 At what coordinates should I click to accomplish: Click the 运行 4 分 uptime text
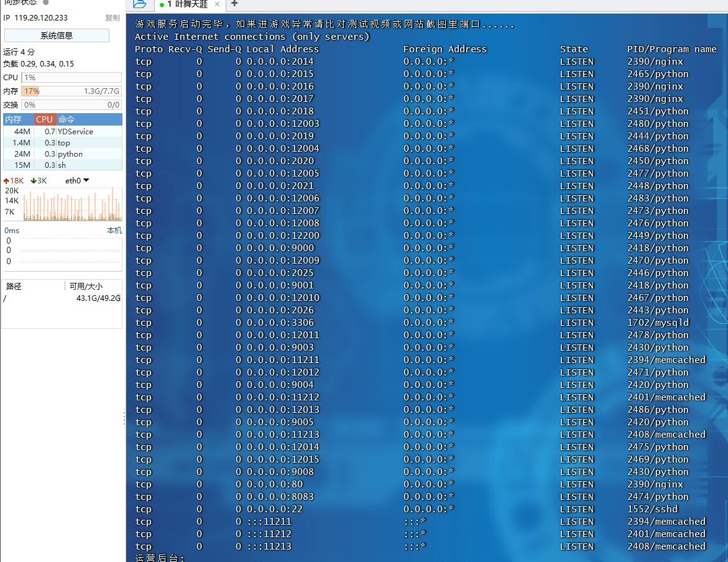pyautogui.click(x=19, y=52)
